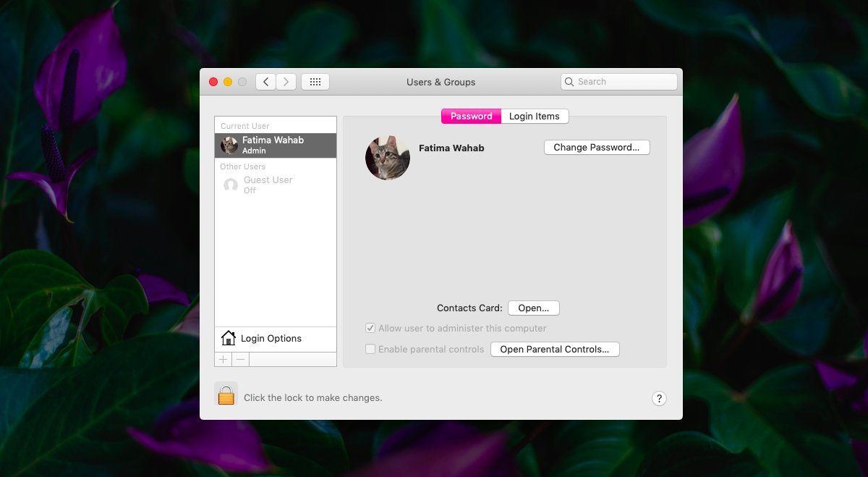Click the Guest User silhouette icon
Viewport: 868px width, 477px height.
[231, 185]
